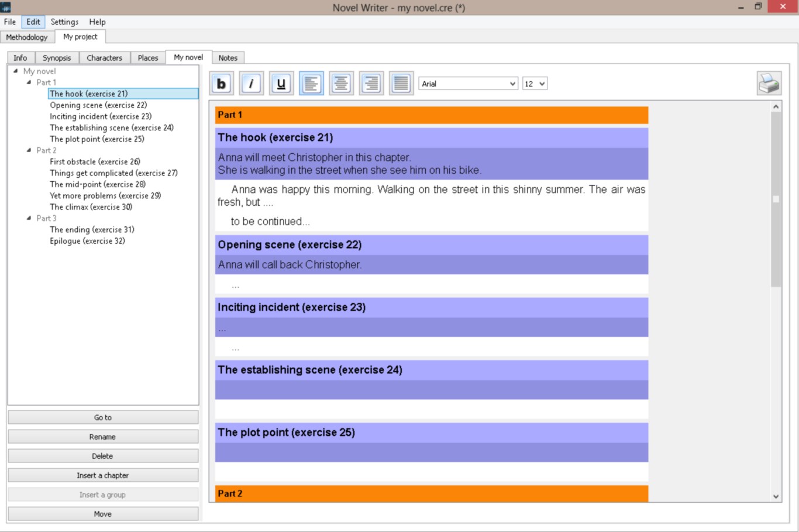The width and height of the screenshot is (799, 532).
Task: Select Epilogue (exercise 32) in tree
Action: pos(87,241)
